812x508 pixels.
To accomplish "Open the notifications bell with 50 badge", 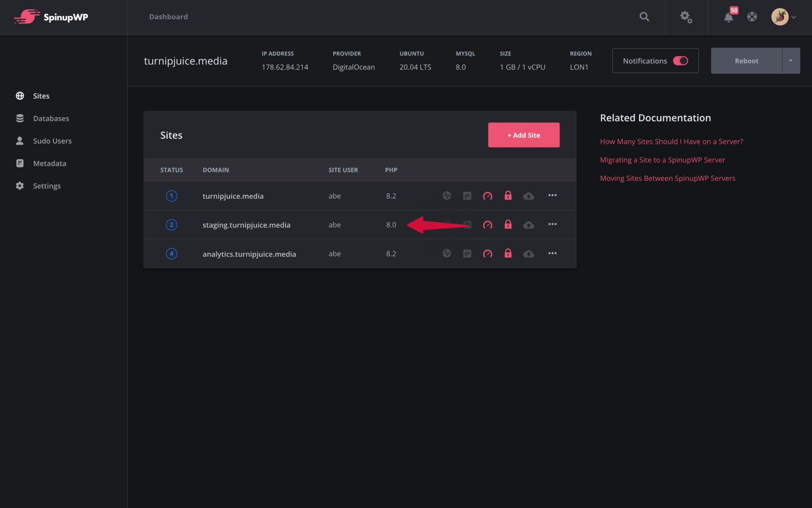I will click(x=729, y=17).
